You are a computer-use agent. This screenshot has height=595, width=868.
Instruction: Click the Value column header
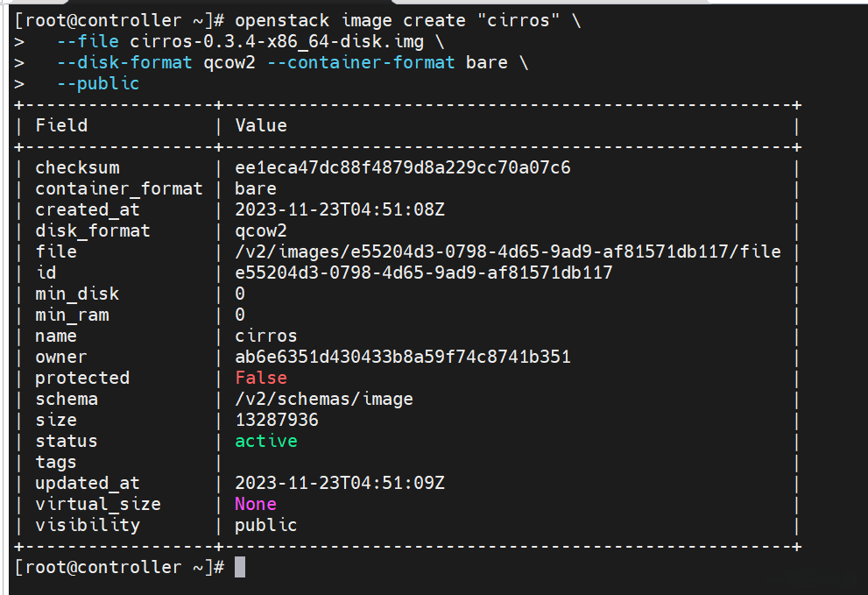tap(261, 125)
